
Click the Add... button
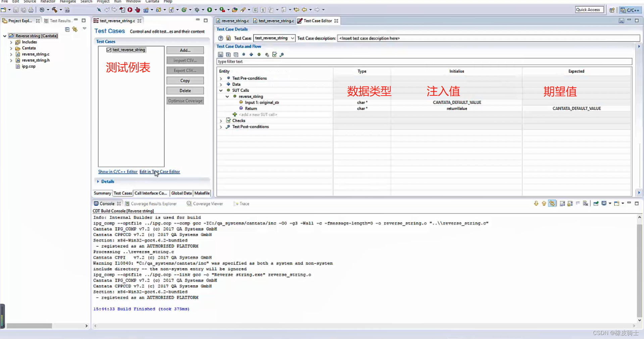[185, 50]
